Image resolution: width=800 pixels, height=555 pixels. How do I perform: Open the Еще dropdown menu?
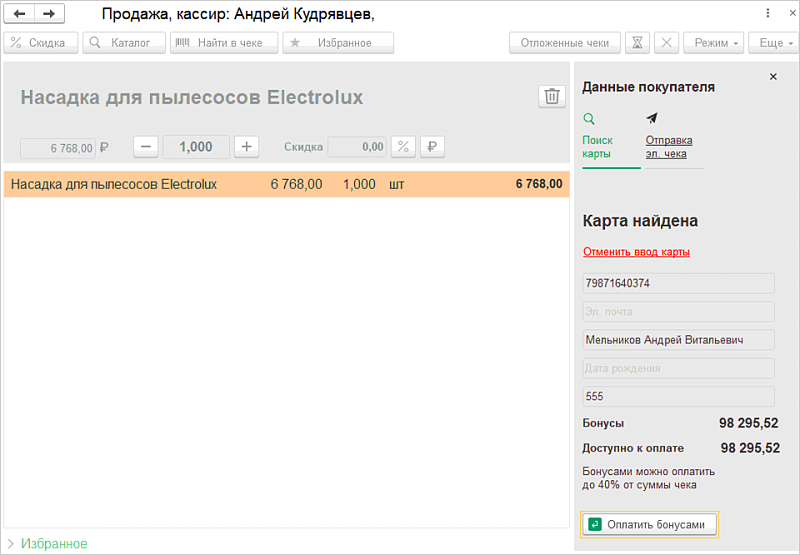click(775, 43)
